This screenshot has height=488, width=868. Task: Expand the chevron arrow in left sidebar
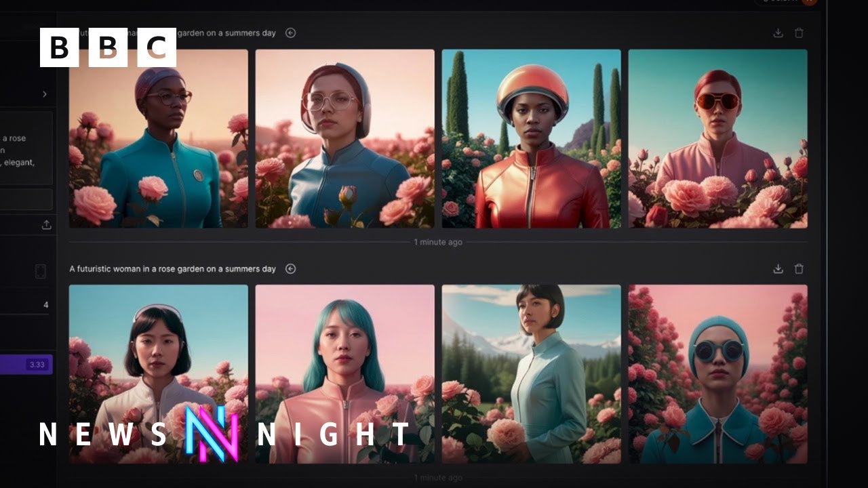point(45,94)
